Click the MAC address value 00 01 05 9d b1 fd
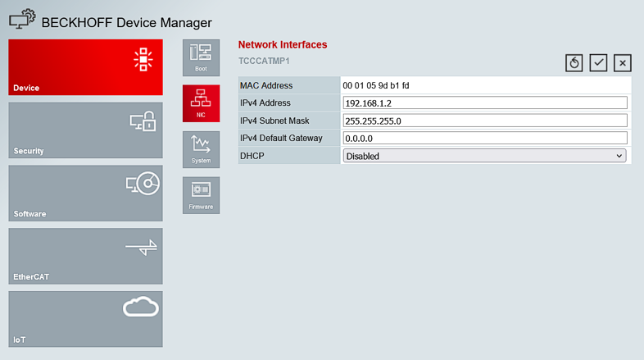 coord(376,85)
